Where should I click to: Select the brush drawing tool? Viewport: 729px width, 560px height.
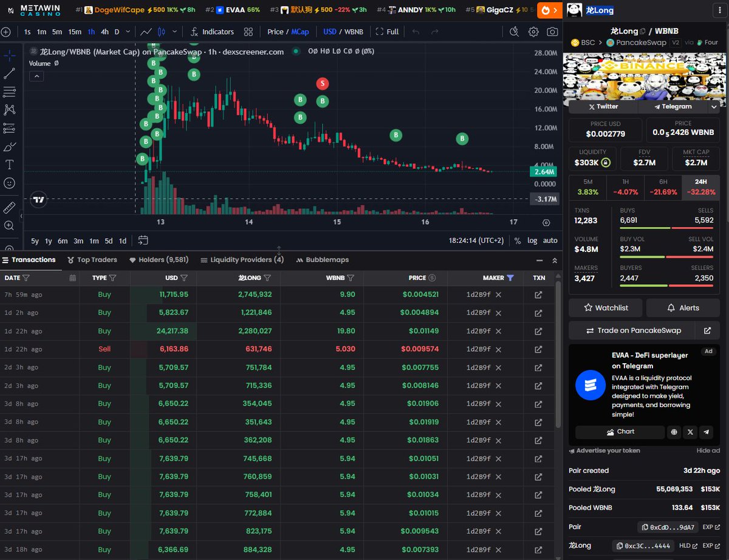coord(9,146)
